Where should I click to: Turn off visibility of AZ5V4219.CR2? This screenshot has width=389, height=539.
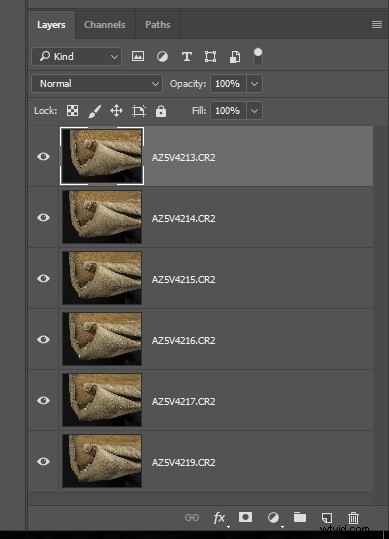click(x=43, y=461)
